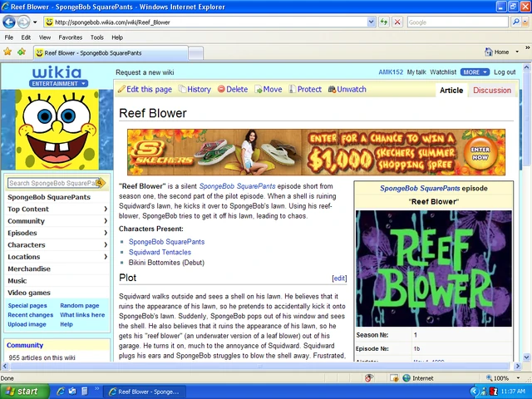Open the Watchlist link
Viewport: 532px width, 399px height.
coord(443,72)
